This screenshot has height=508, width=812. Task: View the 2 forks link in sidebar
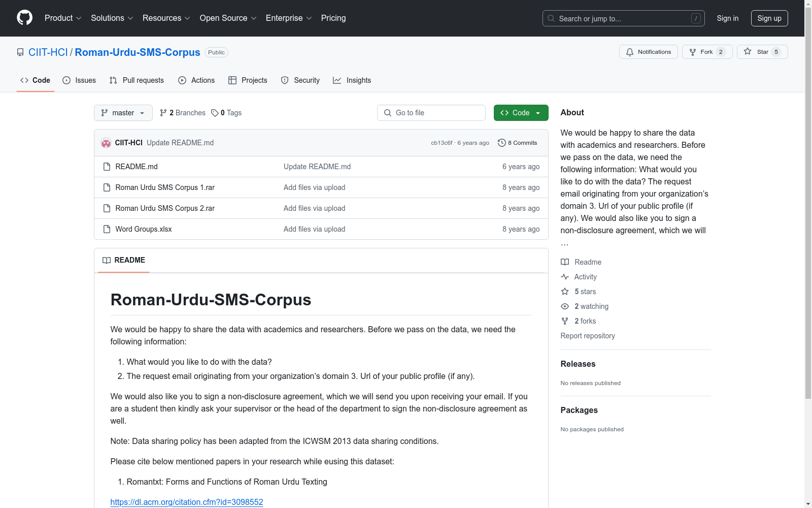point(579,321)
